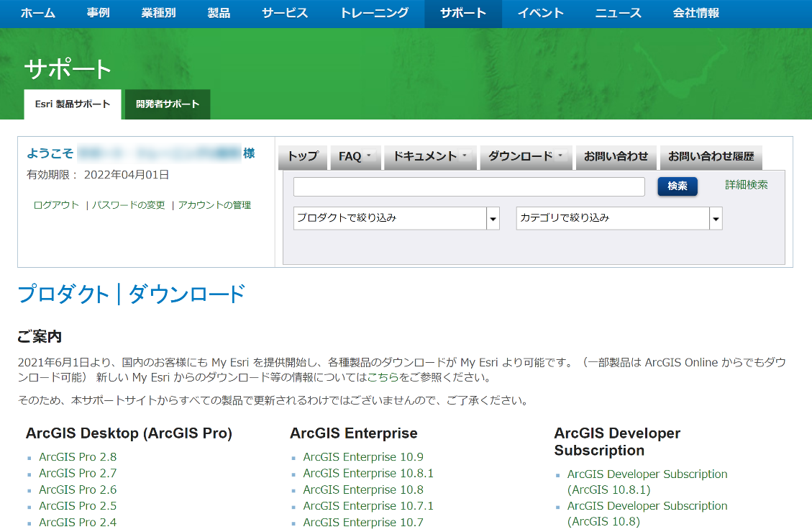Click the ArcGIS Desktop (ArcGIS Pro) heading

(x=129, y=433)
